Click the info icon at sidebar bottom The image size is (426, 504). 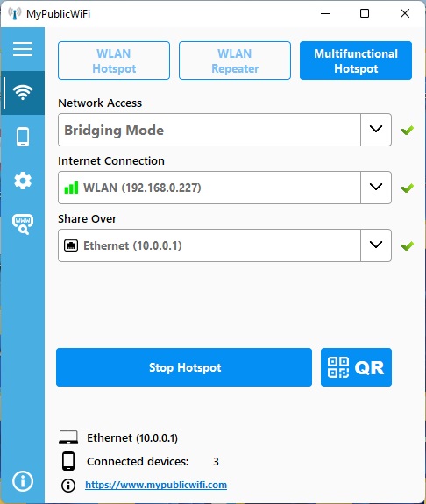tap(23, 481)
